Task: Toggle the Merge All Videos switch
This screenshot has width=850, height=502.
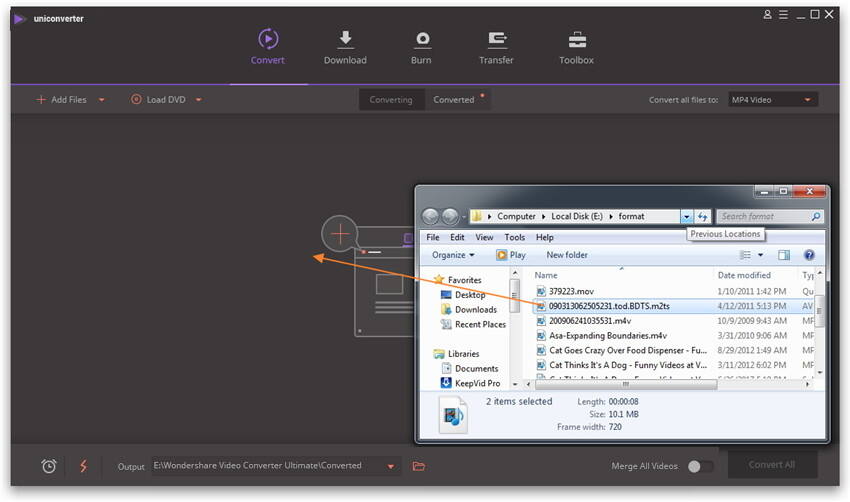Action: click(700, 466)
